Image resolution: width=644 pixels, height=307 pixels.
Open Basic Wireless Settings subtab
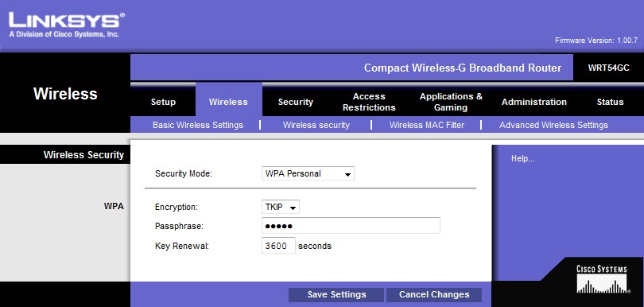coord(198,125)
